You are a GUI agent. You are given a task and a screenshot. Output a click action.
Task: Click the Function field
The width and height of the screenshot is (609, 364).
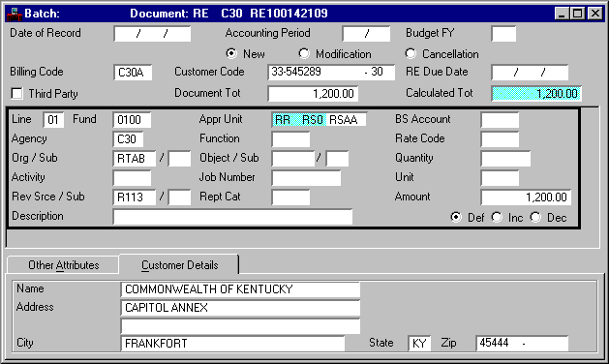pyautogui.click(x=290, y=139)
